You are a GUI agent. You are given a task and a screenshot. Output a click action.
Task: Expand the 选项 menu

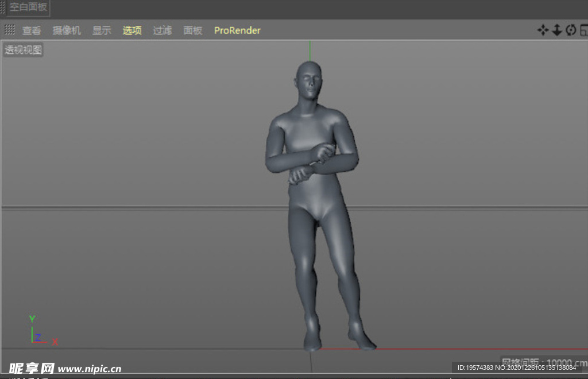point(132,30)
